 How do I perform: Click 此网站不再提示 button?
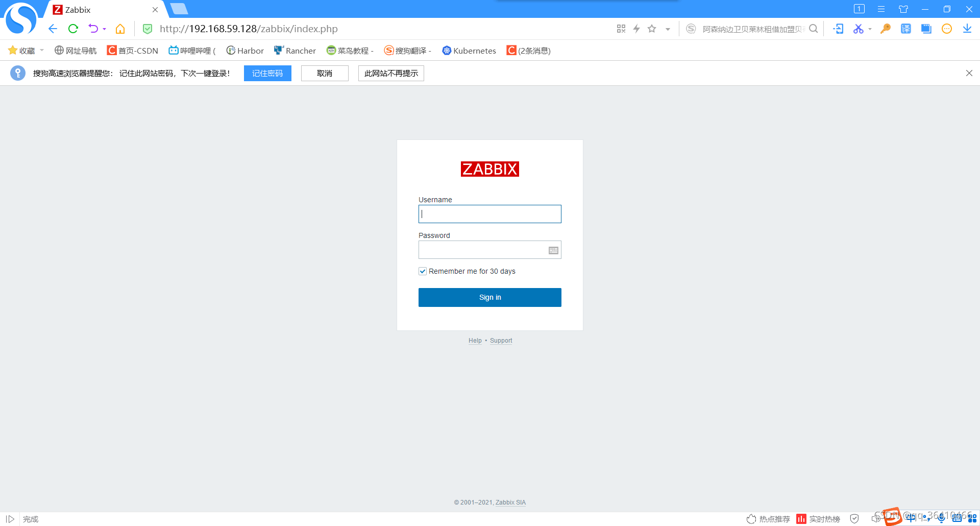click(391, 73)
